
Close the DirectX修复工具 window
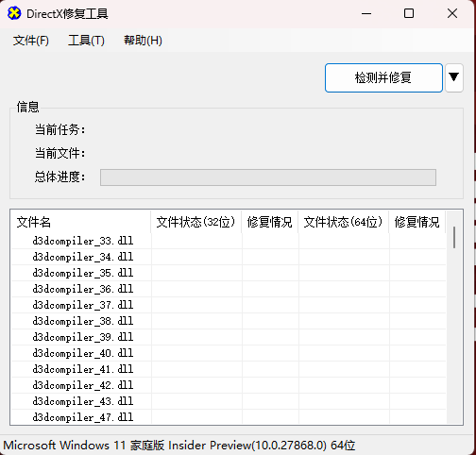click(x=452, y=13)
